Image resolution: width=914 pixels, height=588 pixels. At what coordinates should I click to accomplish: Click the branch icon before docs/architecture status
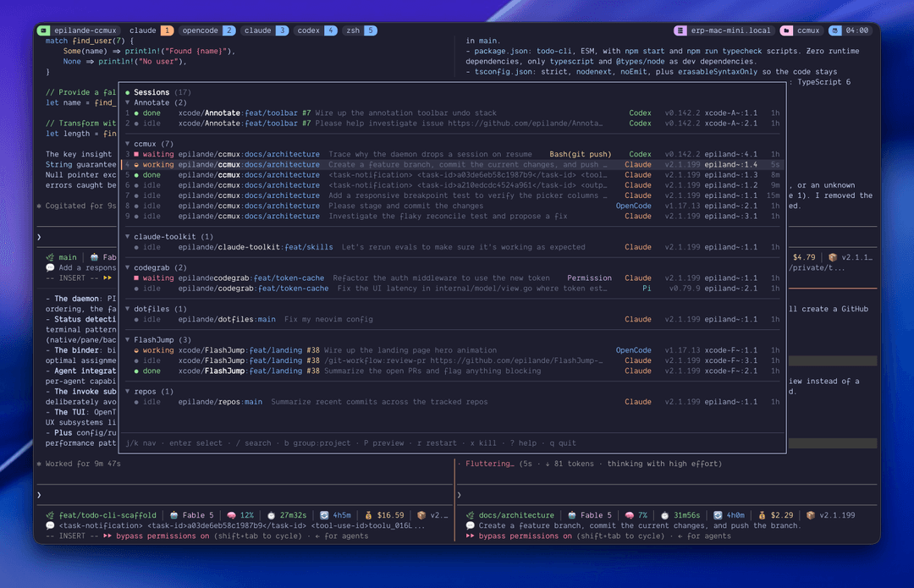click(x=470, y=515)
